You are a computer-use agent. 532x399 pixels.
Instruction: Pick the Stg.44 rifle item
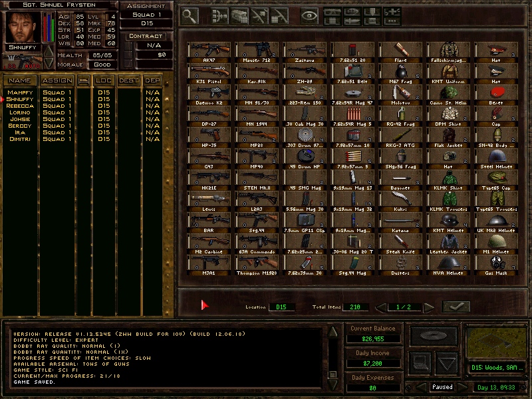point(257,223)
